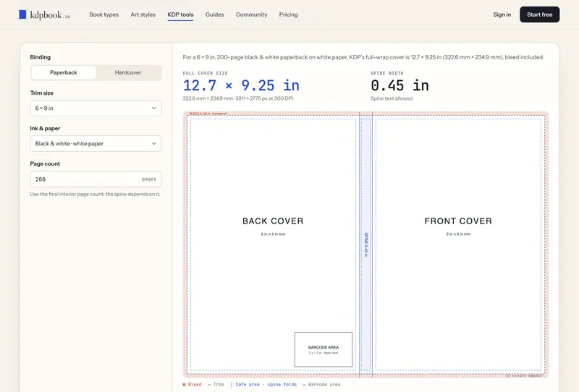This screenshot has width=579, height=392.
Task: Click the 12.7 × 9.25 in cover size value
Action: 241,85
